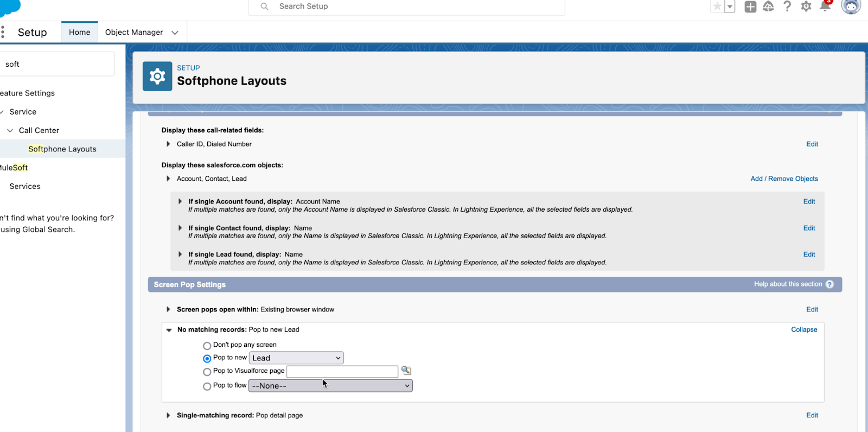Go to the Home tab
The width and height of the screenshot is (868, 432).
tap(79, 33)
